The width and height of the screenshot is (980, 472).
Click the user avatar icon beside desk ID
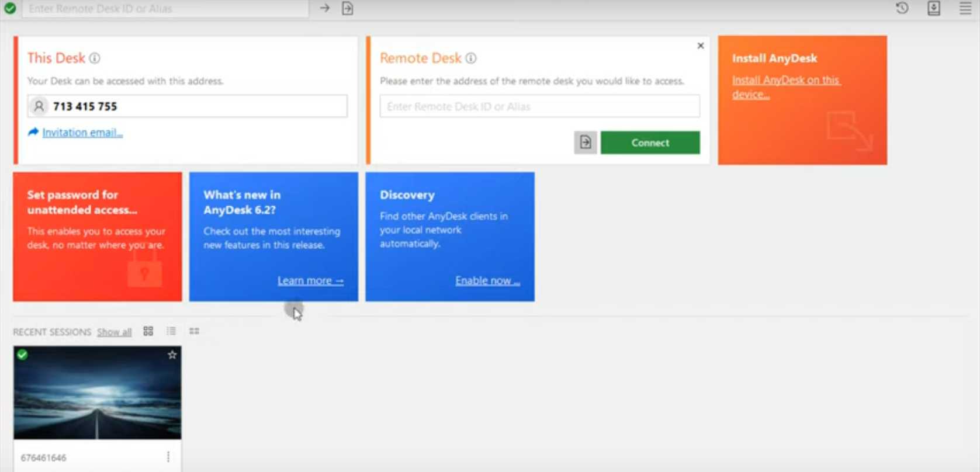pos(39,106)
